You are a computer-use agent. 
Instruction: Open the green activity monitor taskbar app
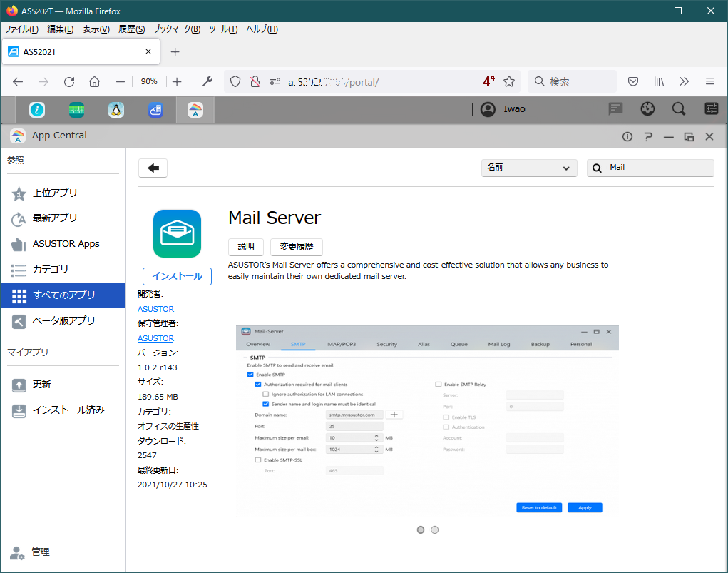(x=76, y=110)
